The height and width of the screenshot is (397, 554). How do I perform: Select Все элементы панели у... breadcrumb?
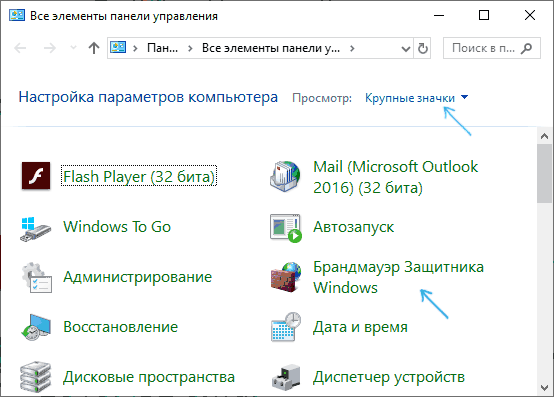click(x=271, y=48)
